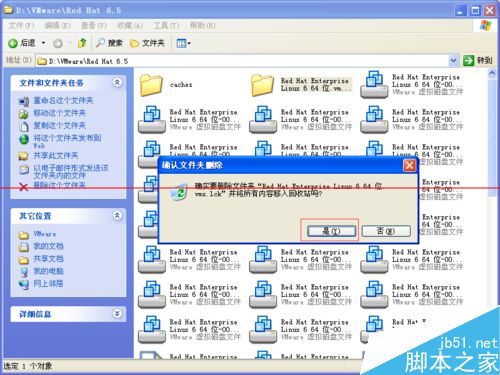This screenshot has width=500, height=375.
Task: Open the views dropdown icon
Action: point(183,43)
